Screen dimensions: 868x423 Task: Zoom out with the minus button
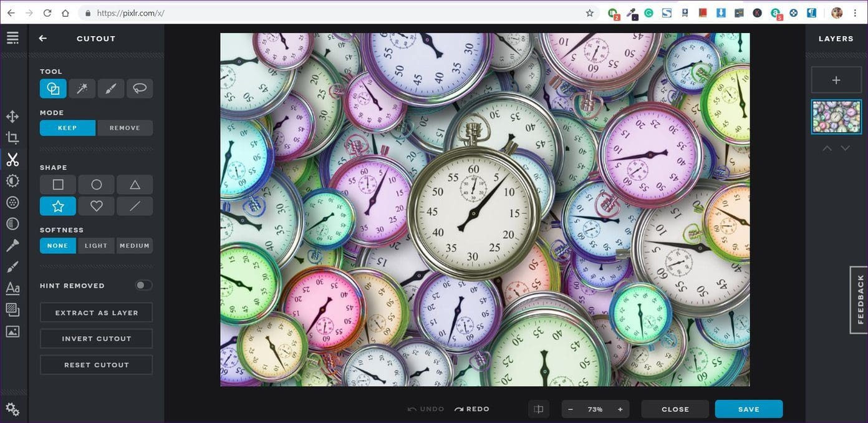570,409
